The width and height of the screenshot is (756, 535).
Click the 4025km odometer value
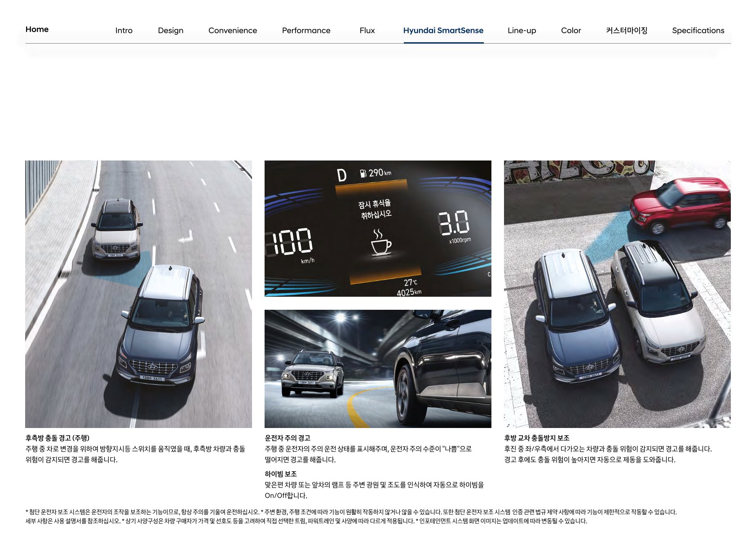(409, 292)
